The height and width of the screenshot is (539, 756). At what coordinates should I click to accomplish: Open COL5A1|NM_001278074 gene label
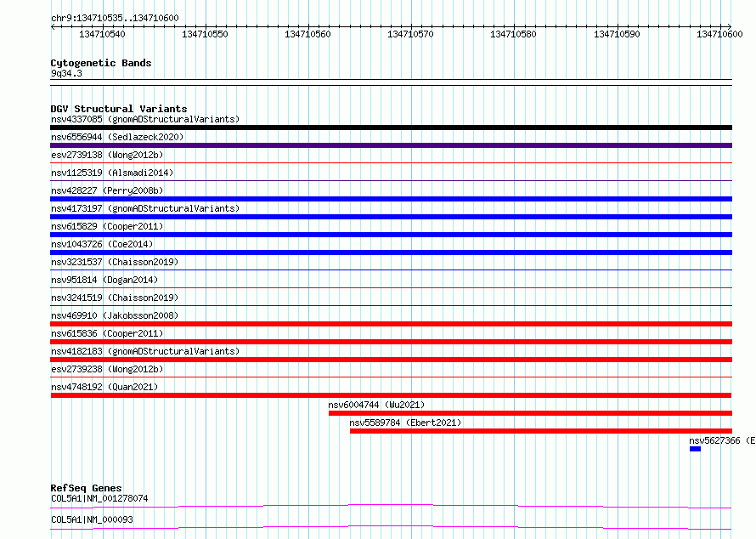[99, 498]
